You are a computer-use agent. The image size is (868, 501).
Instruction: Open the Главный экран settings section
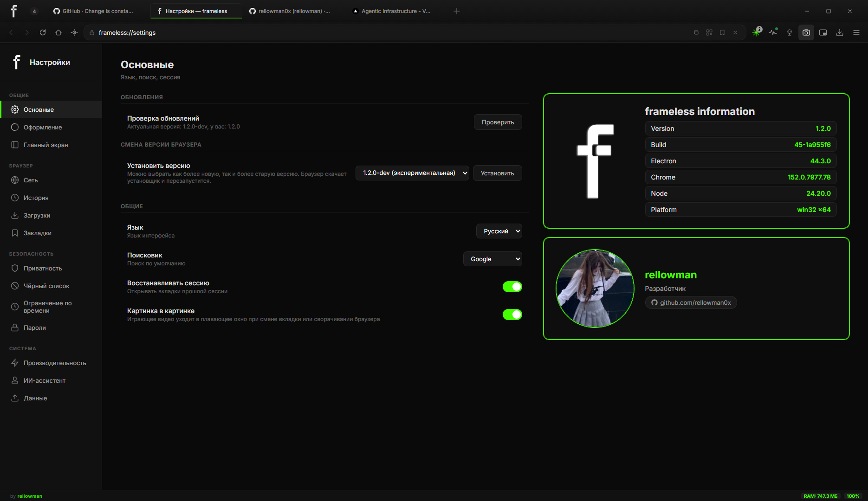(x=51, y=145)
